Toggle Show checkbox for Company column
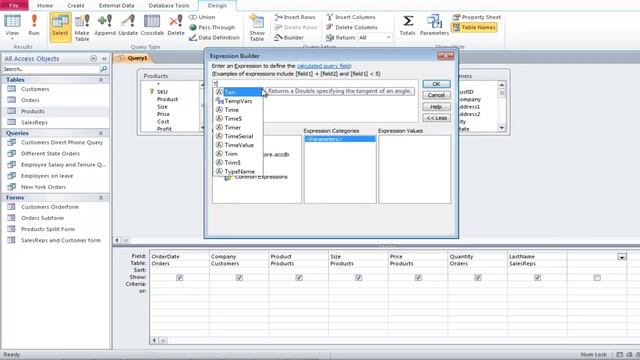640x360 pixels. pyautogui.click(x=239, y=278)
